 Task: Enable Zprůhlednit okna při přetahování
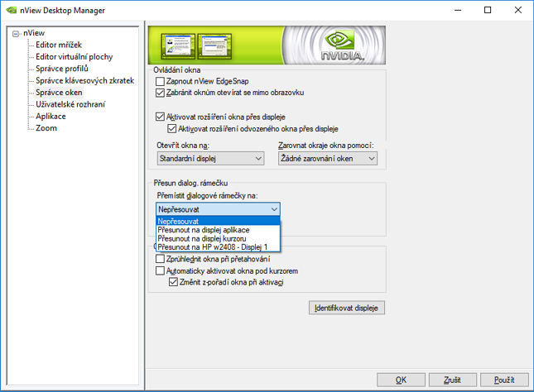160,259
